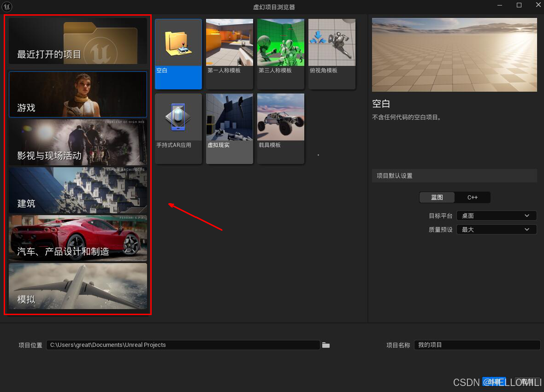Browse for project folder icon
The width and height of the screenshot is (544, 392).
point(326,345)
